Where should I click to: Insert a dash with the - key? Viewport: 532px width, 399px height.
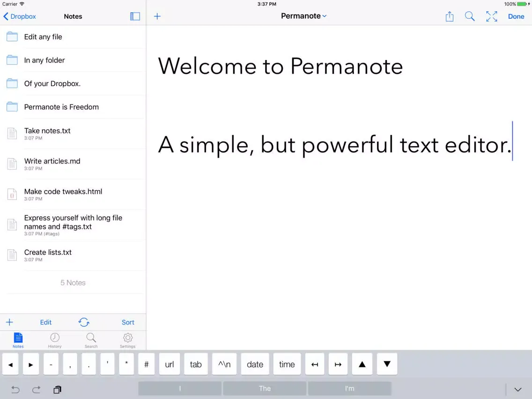point(51,364)
